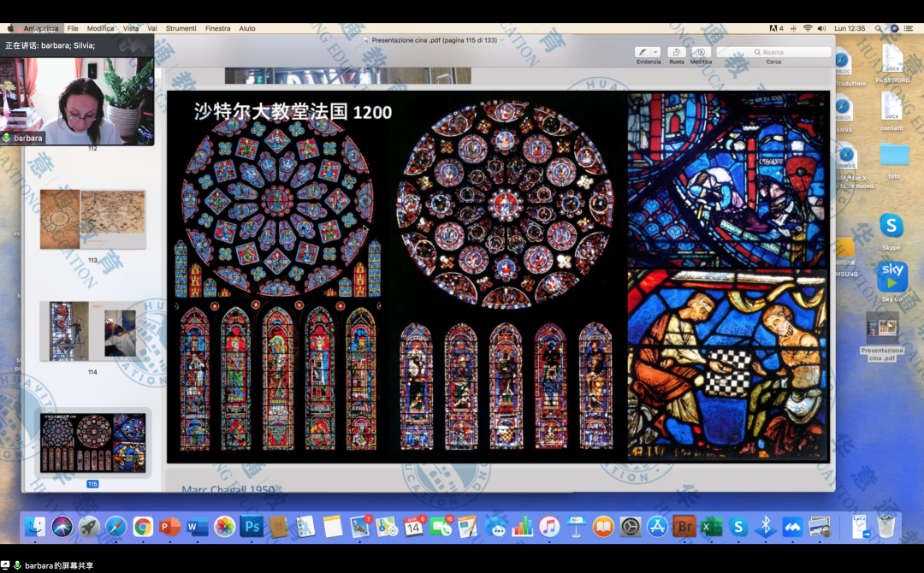Open iTunes music icon in Dock

549,527
